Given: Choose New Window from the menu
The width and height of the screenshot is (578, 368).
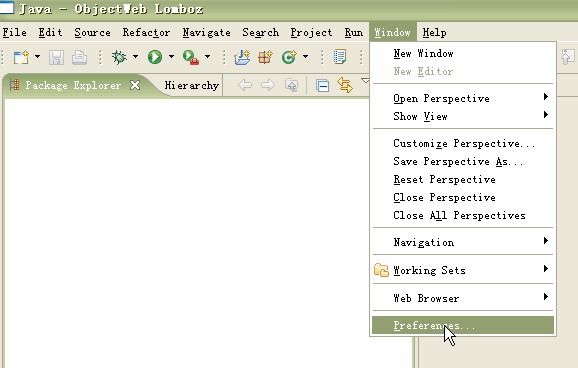Looking at the screenshot, I should click(463, 53).
